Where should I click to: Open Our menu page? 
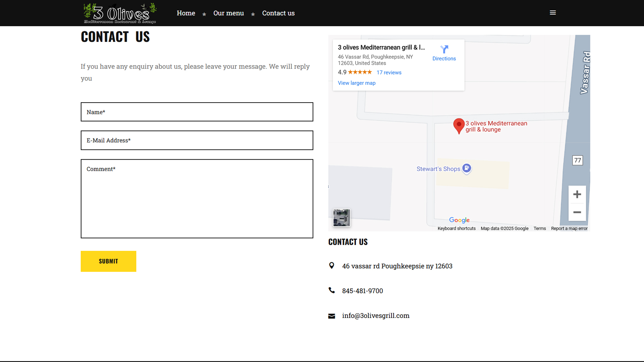pos(228,13)
